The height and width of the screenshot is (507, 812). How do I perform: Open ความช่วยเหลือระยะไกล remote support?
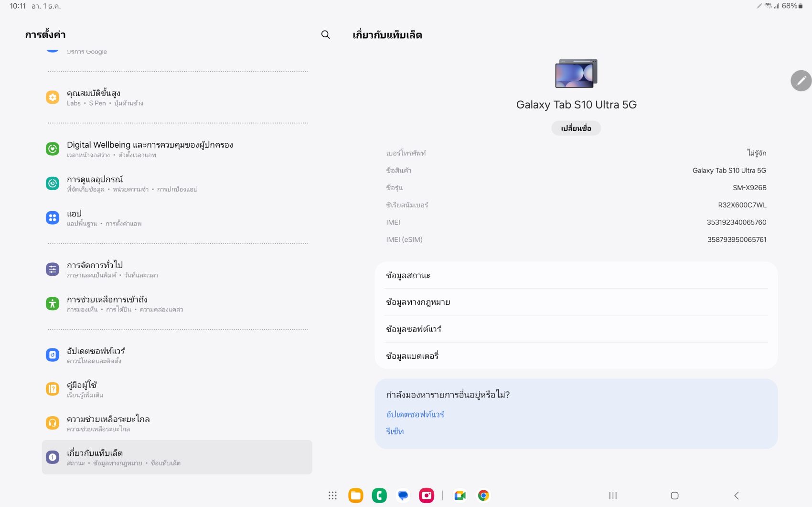pos(177,423)
